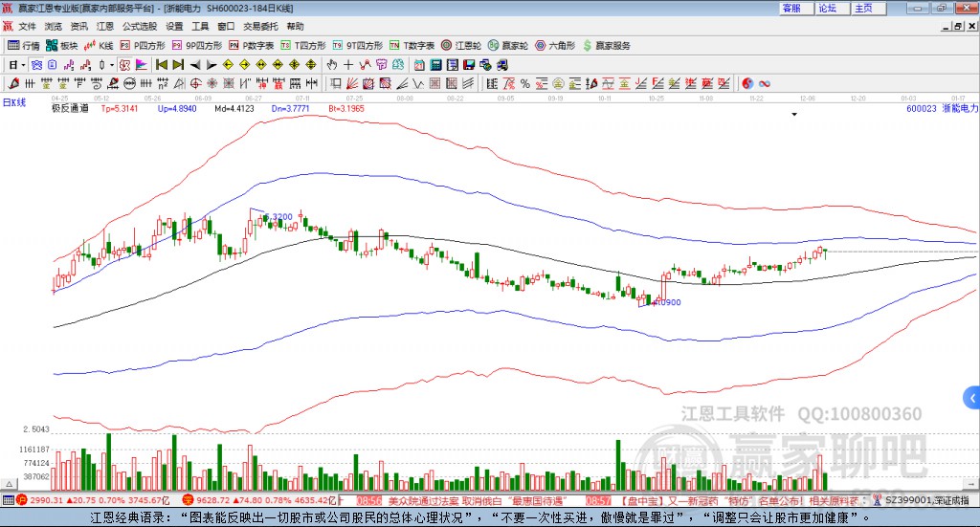This screenshot has height=527, width=980.
Task: Click the floppy disk save icon
Action: (469, 65)
